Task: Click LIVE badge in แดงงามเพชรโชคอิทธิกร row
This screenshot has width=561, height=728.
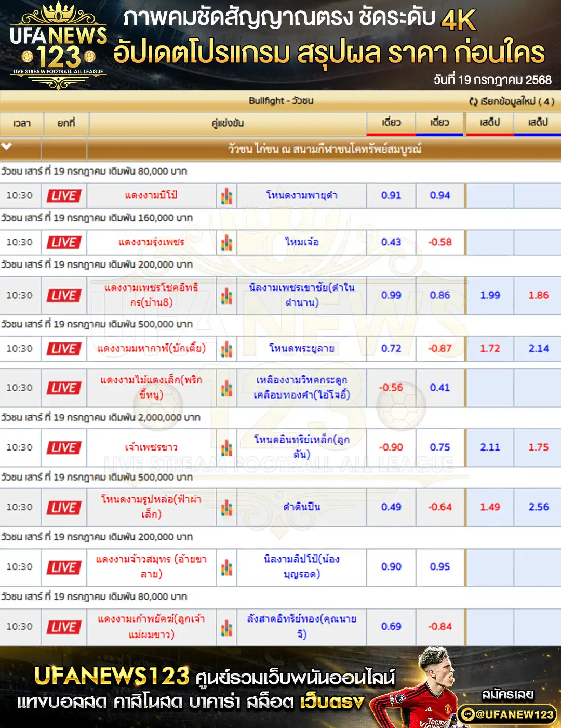Action: point(64,296)
